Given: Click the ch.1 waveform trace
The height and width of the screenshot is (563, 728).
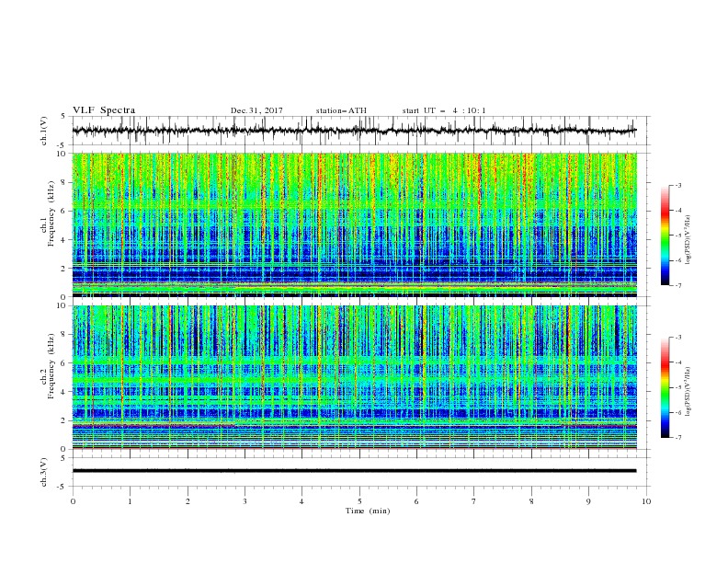Looking at the screenshot, I should pos(355,131).
